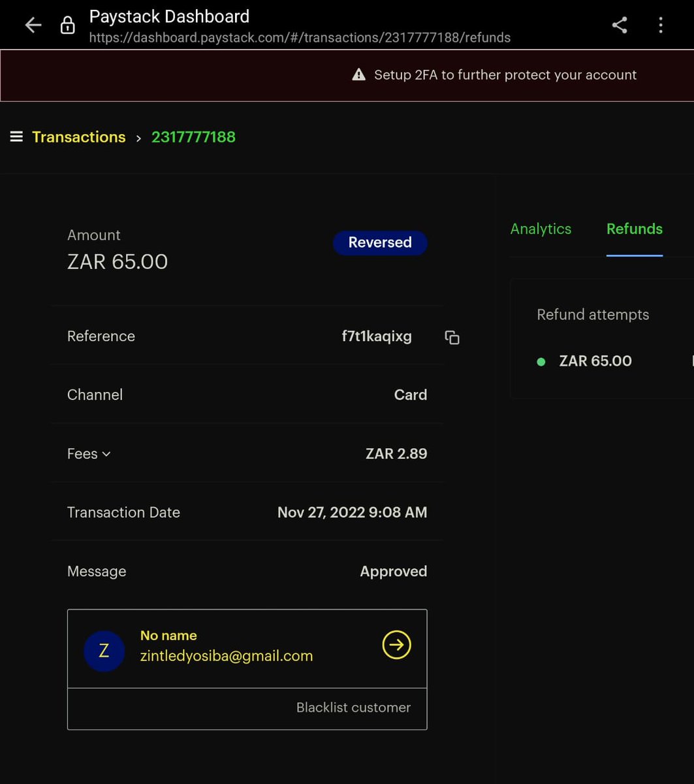Tap the share icon in browser bar

(620, 25)
